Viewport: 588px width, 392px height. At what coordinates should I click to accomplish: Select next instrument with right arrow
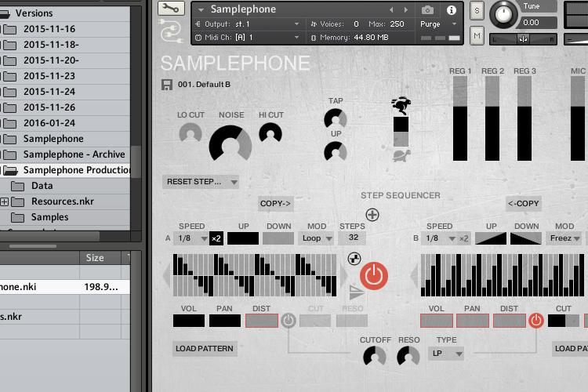click(x=406, y=9)
